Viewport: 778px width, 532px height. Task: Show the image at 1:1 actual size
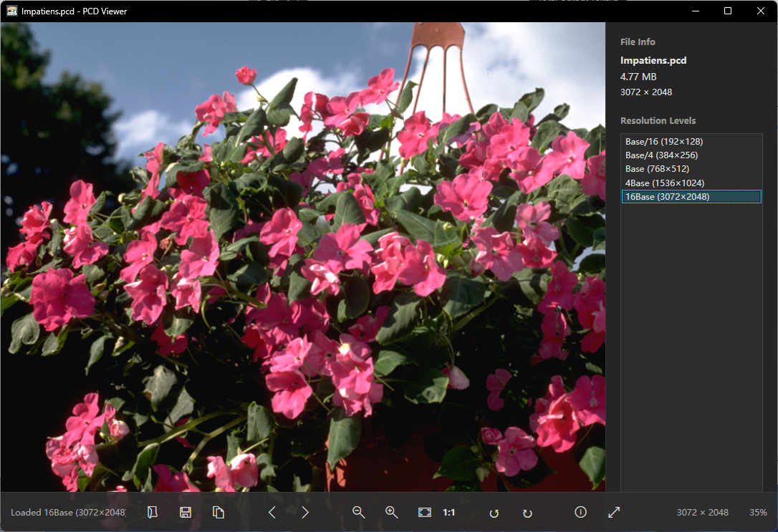(x=449, y=512)
